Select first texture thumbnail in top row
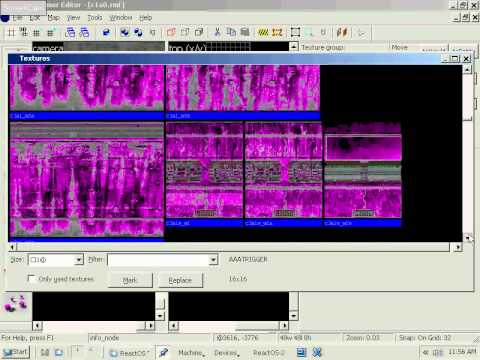 coord(87,88)
